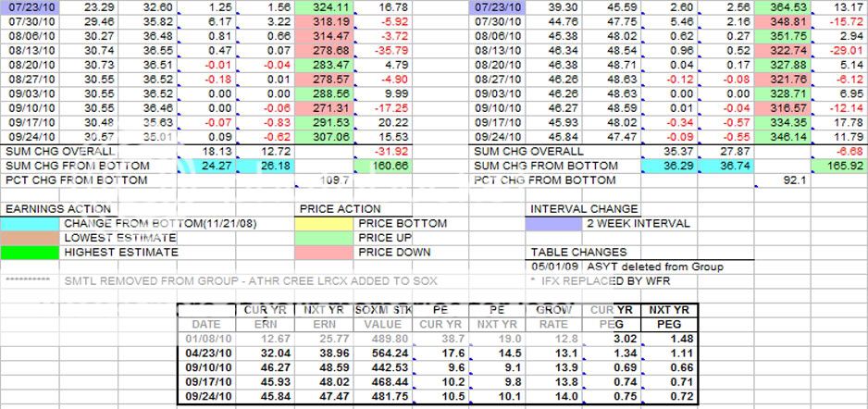Select the 3.02 CUR YR PEG cell
This screenshot has width=868, height=409.
tap(605, 339)
